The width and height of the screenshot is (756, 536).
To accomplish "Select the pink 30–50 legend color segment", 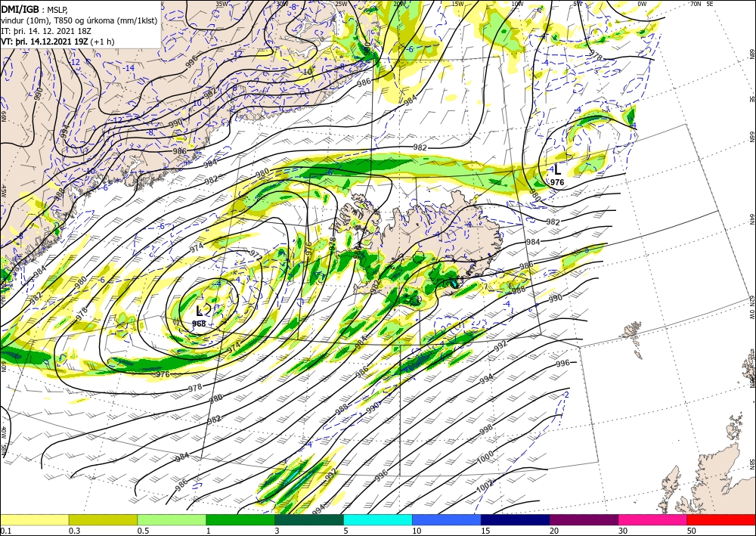I will coord(653,519).
